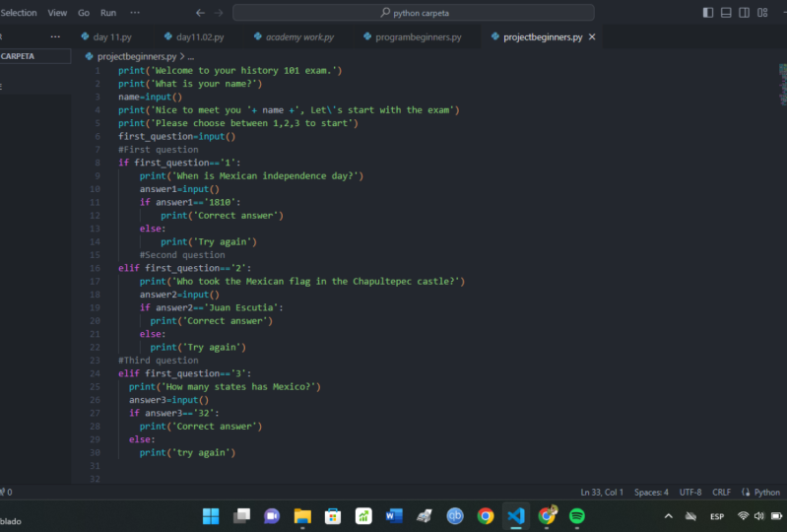Toggle the primary side bar layout icon

(707, 13)
